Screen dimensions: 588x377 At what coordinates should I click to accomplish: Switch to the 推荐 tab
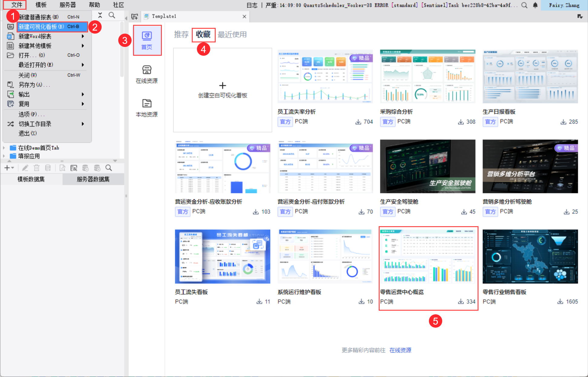pyautogui.click(x=181, y=35)
